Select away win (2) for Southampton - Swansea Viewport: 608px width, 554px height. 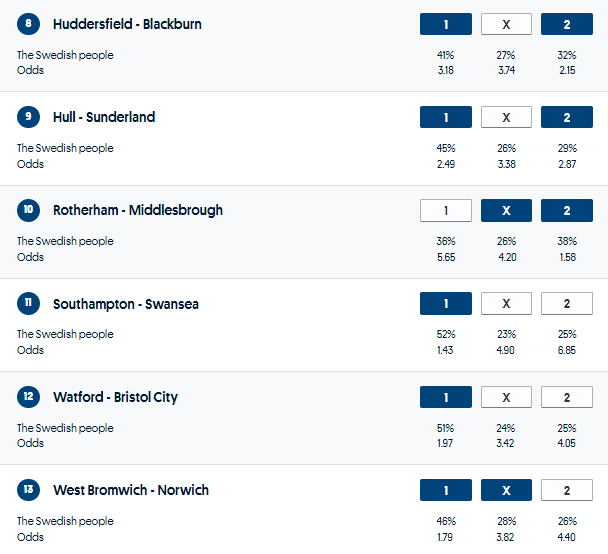[x=566, y=303]
